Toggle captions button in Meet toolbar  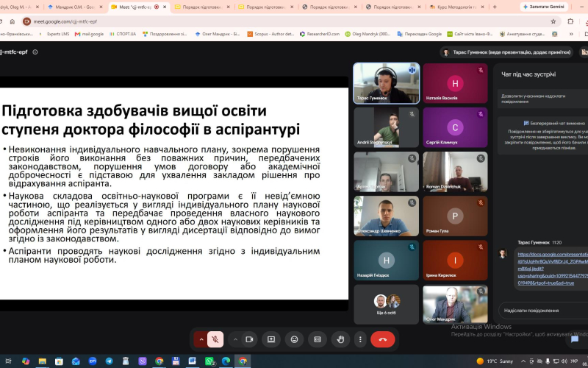pyautogui.click(x=318, y=339)
